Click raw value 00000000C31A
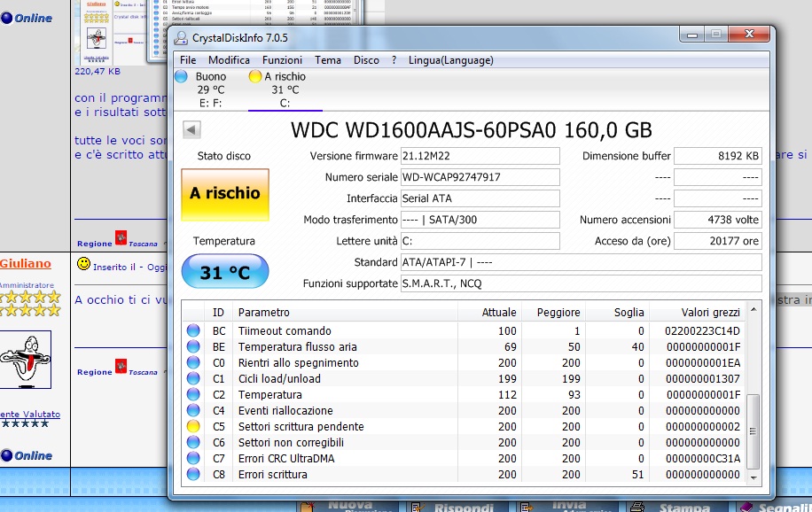Viewport: 812px width, 512px height. click(703, 459)
